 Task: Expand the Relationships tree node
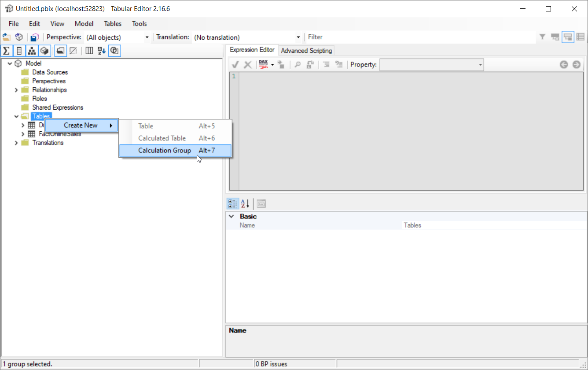tap(16, 90)
